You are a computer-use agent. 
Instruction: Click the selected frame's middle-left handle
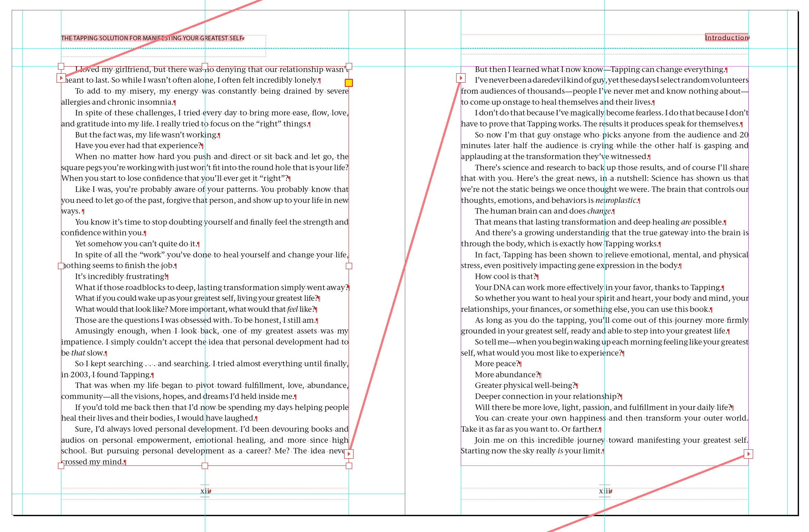pos(61,266)
